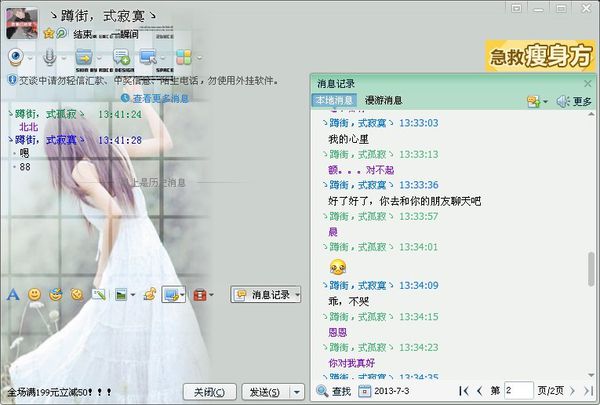Open remote desktop assistance icon

148,57
